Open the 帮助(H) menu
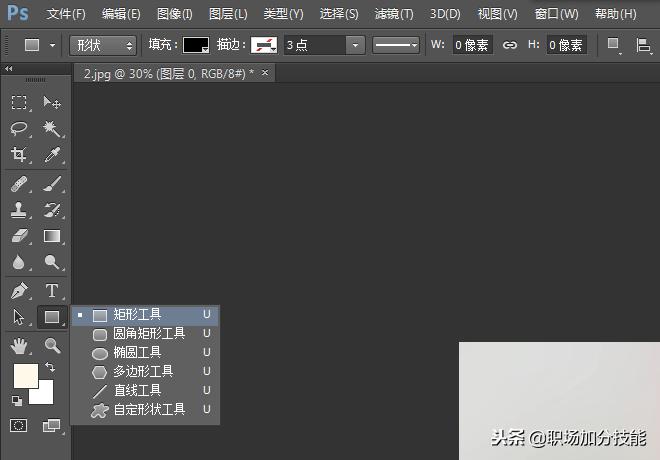Screen dimensions: 660x460 point(616,14)
